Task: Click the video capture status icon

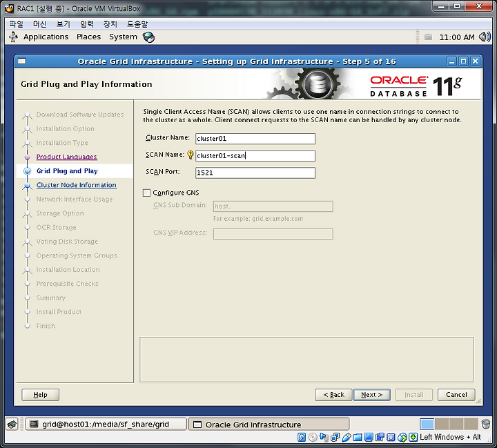Action: (380, 437)
